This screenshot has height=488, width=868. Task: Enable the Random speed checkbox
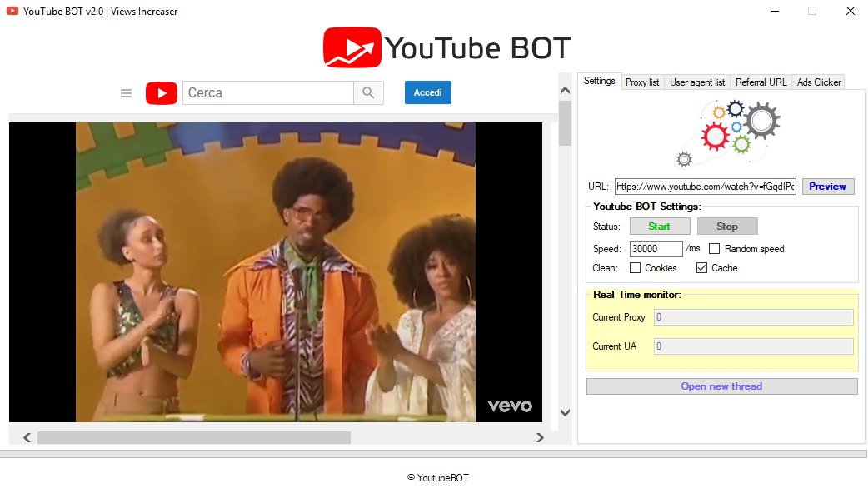[714, 249]
